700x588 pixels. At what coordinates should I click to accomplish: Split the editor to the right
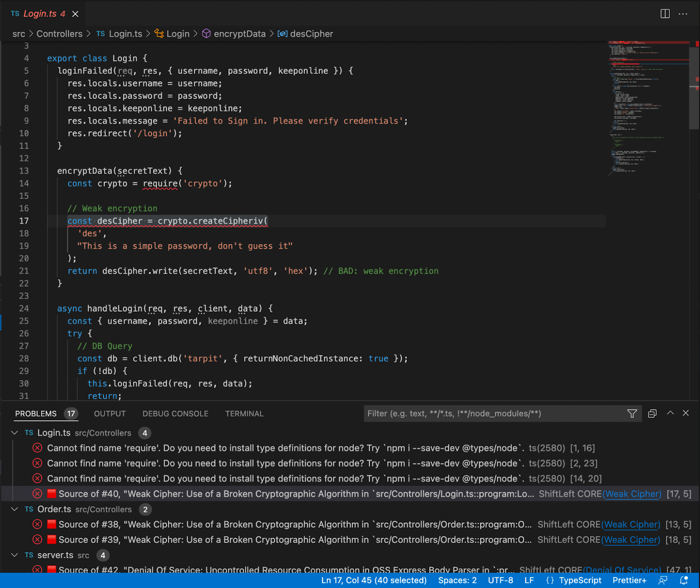click(x=665, y=14)
